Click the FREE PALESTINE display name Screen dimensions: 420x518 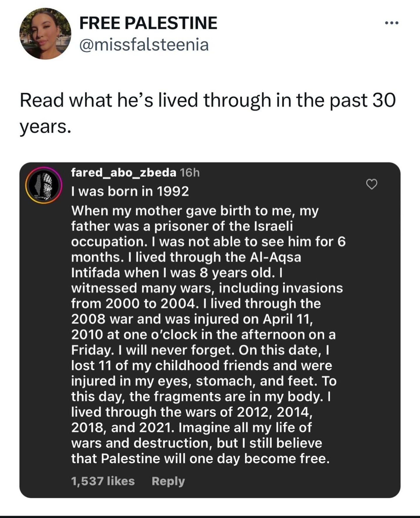coord(148,23)
